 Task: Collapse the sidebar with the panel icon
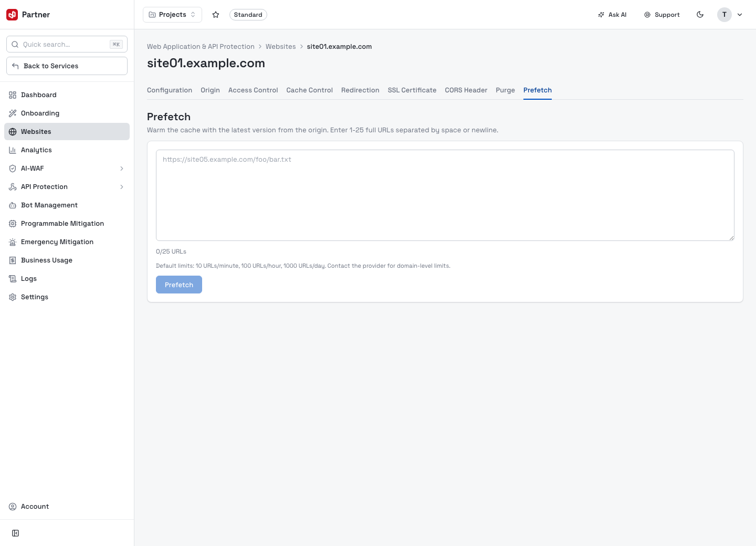tap(16, 533)
